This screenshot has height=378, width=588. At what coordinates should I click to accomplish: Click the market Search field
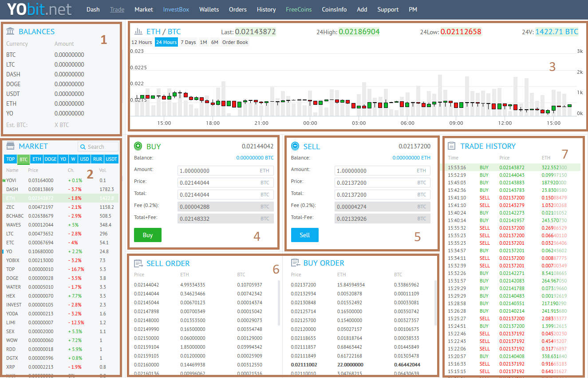tap(98, 147)
